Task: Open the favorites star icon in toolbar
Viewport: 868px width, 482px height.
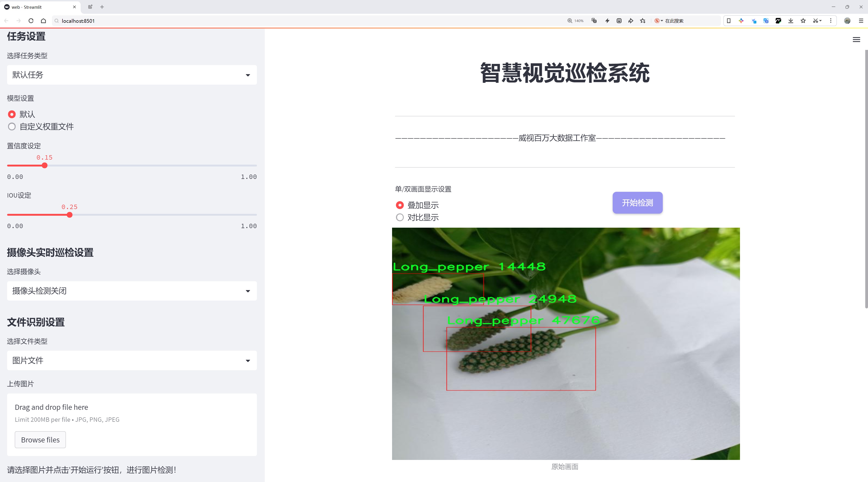Action: 803,20
